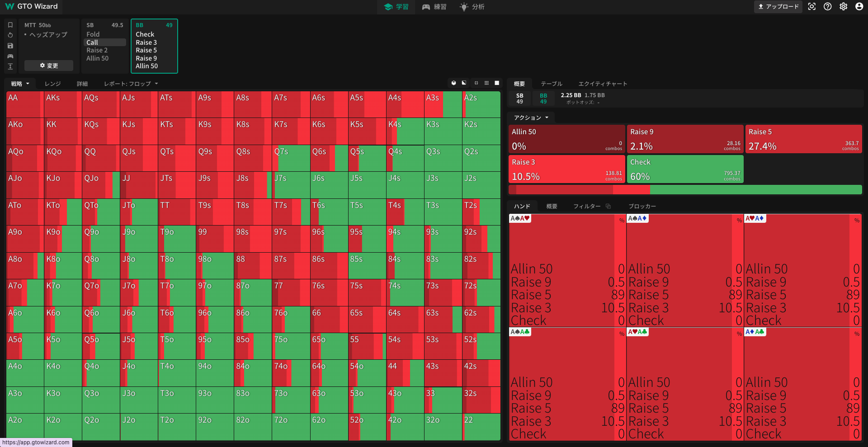Click the screenshot capture icon in top bar
The height and width of the screenshot is (447, 868).
[812, 6]
